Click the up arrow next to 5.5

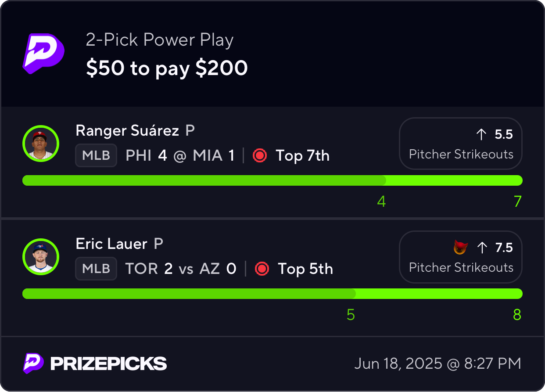pos(481,135)
